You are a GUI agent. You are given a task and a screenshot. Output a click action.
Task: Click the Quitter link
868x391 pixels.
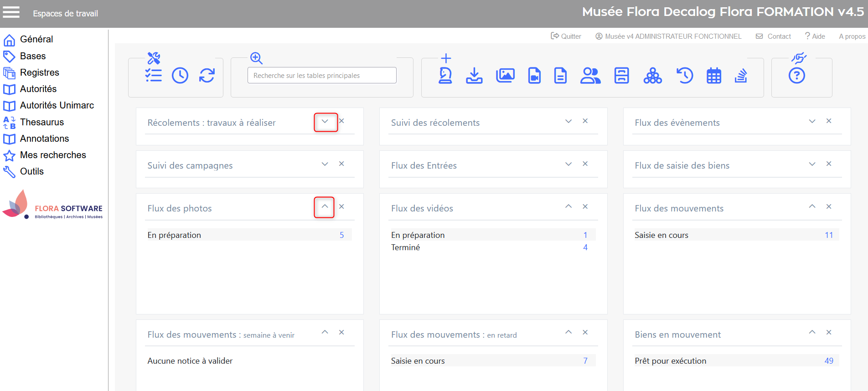pos(566,36)
